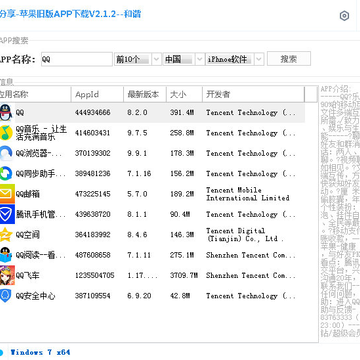The width and height of the screenshot is (360, 360).
Task: Click the AppId 389481236 cell
Action: pyautogui.click(x=92, y=174)
